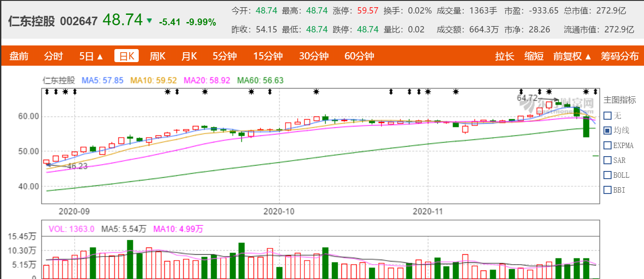Expand the 前复权 adjustment dropdown
644x279 pixels.
coord(571,56)
